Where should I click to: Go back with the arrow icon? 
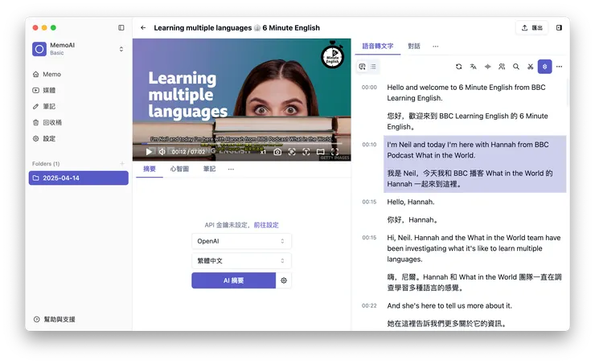pyautogui.click(x=143, y=27)
